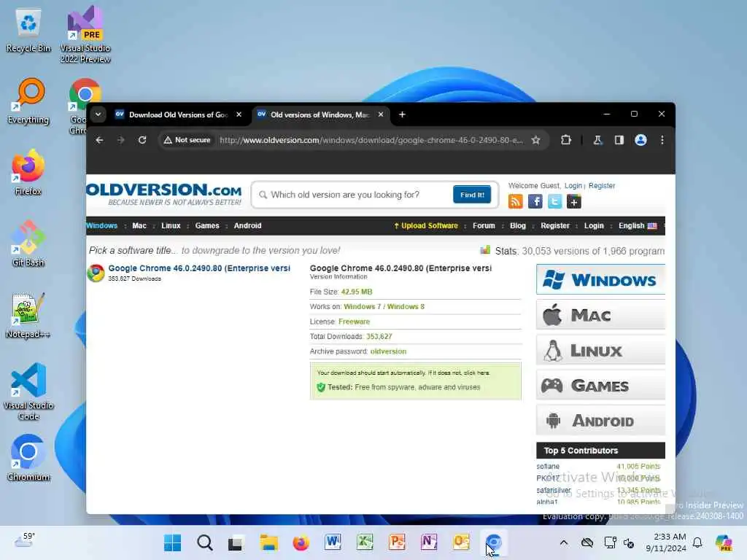Click the Google Chrome logo in software list
Screen dimensions: 747x560
click(96, 273)
